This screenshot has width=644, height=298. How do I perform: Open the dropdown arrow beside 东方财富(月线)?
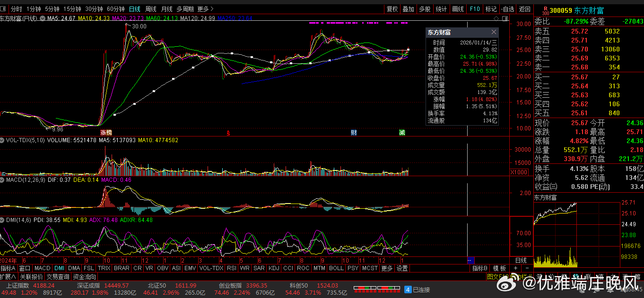coord(43,18)
